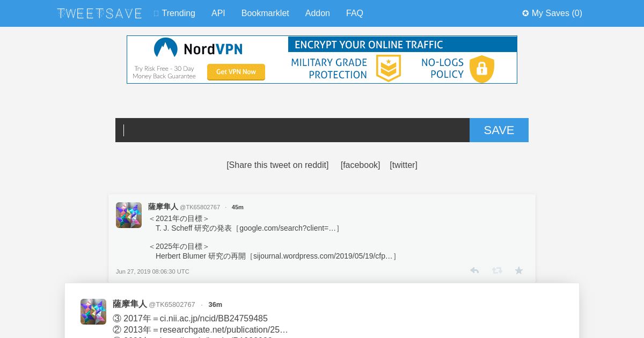The image size is (644, 338).
Task: Share the tweet on twitter
Action: (404, 165)
